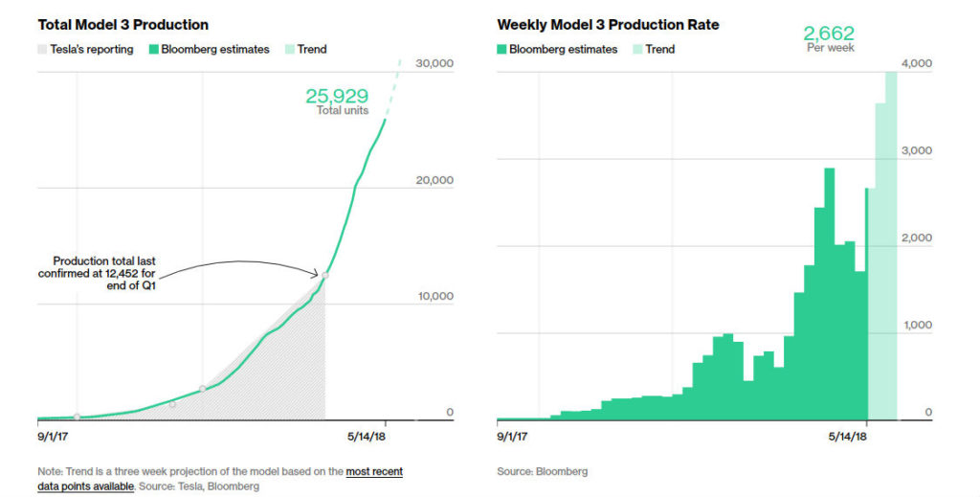Open the 'most recent data points available' link
The height and width of the screenshot is (497, 980).
220,479
